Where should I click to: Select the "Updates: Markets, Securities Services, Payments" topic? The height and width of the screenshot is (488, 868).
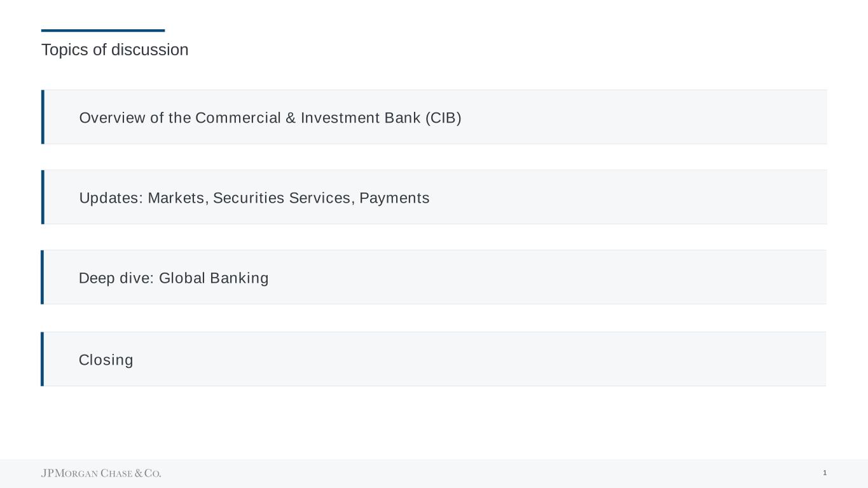(x=254, y=198)
